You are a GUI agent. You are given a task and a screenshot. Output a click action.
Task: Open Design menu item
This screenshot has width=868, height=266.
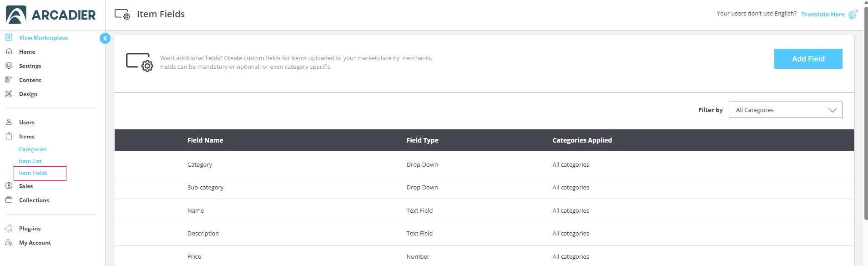(28, 94)
